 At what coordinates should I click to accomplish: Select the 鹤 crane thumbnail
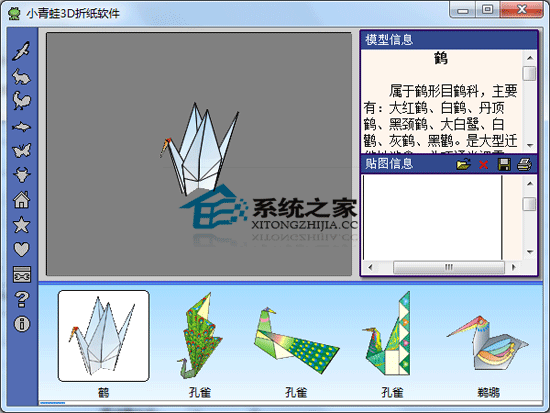point(103,336)
